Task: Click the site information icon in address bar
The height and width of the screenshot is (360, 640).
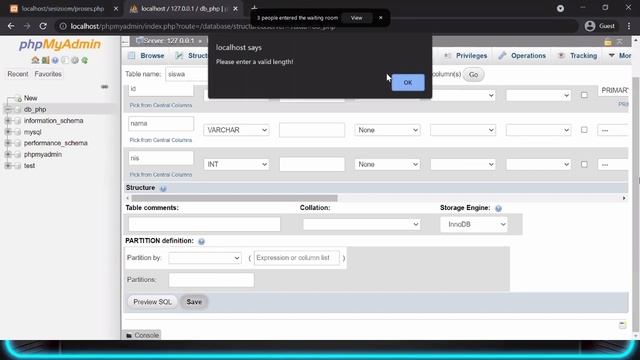Action: pos(63,26)
